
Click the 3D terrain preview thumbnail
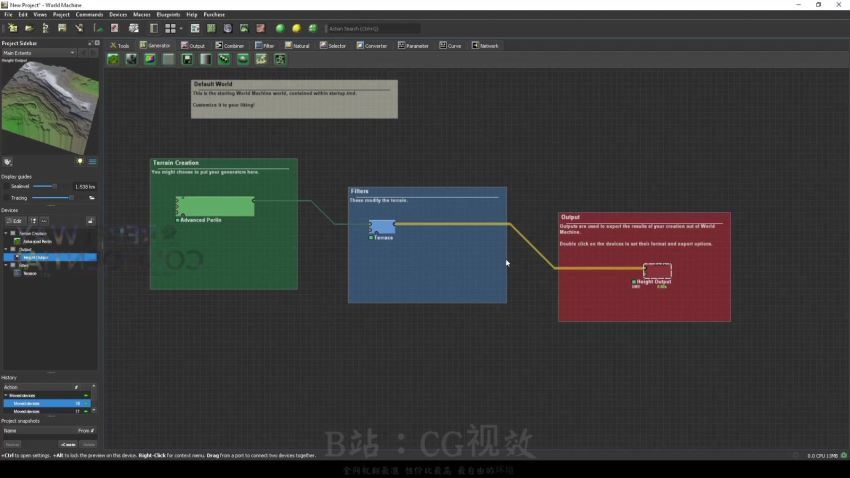(50, 107)
